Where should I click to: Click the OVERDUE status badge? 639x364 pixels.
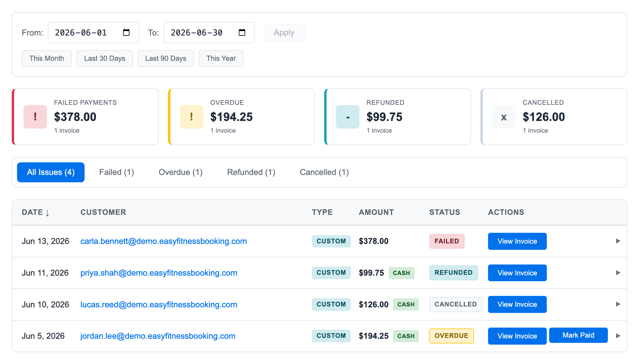pyautogui.click(x=451, y=336)
